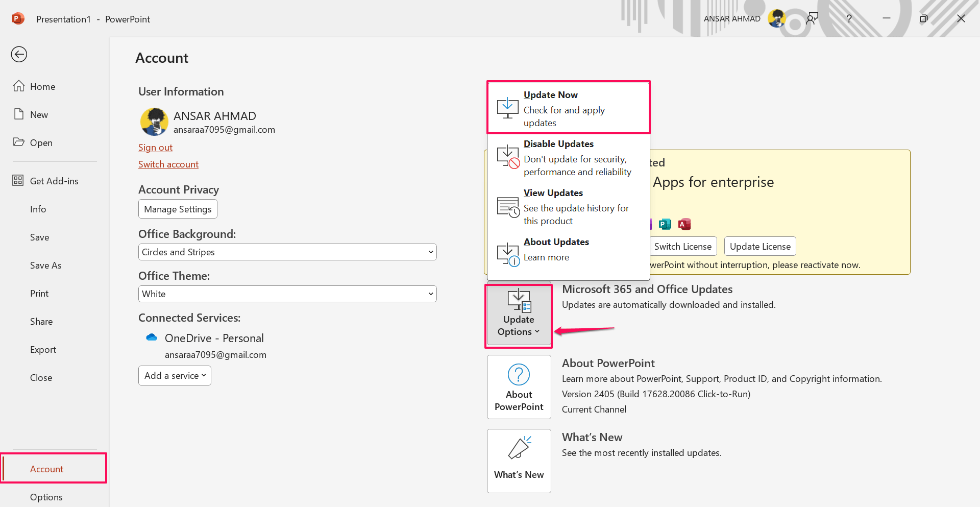Click the Access app icon in the license box
This screenshot has height=507, width=980.
pos(684,224)
